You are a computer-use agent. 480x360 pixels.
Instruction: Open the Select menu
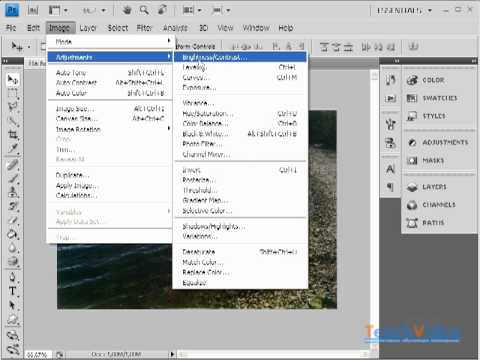[118, 28]
